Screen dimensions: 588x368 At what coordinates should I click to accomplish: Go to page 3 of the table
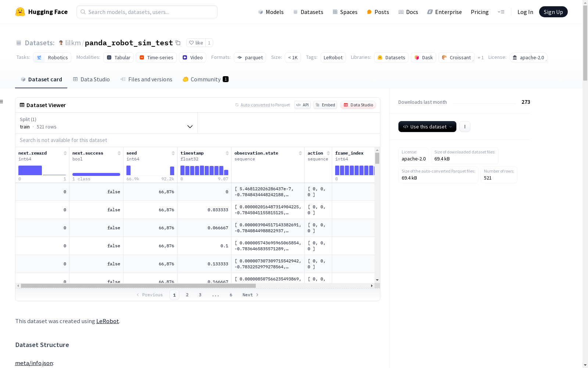(x=200, y=295)
